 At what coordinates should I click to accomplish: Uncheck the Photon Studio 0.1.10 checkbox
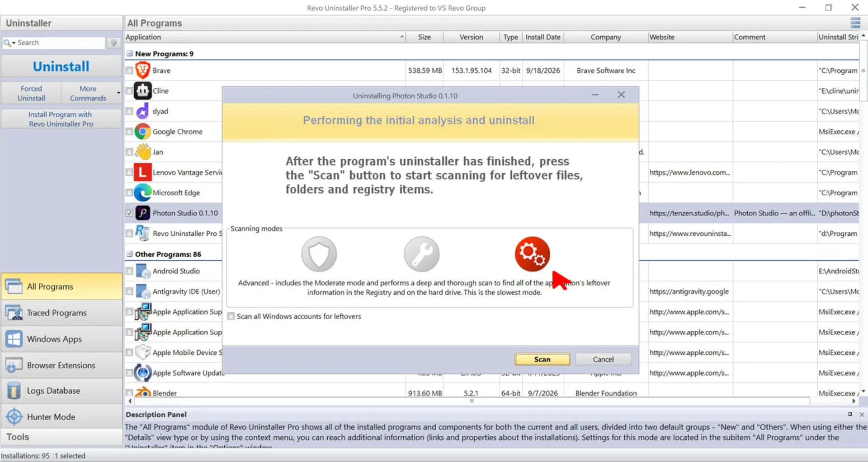[x=129, y=213]
